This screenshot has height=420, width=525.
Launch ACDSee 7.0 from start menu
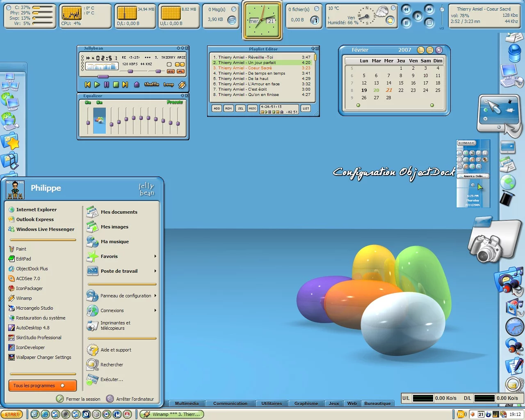tap(28, 278)
